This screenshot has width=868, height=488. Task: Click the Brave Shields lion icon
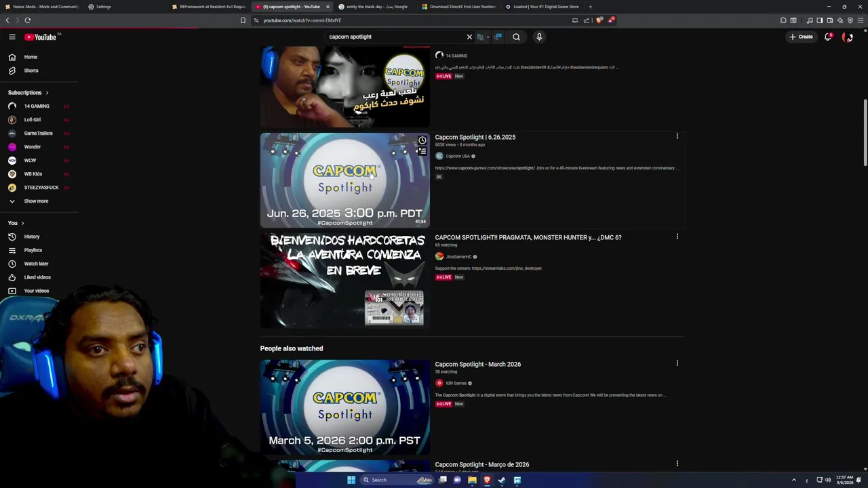599,20
